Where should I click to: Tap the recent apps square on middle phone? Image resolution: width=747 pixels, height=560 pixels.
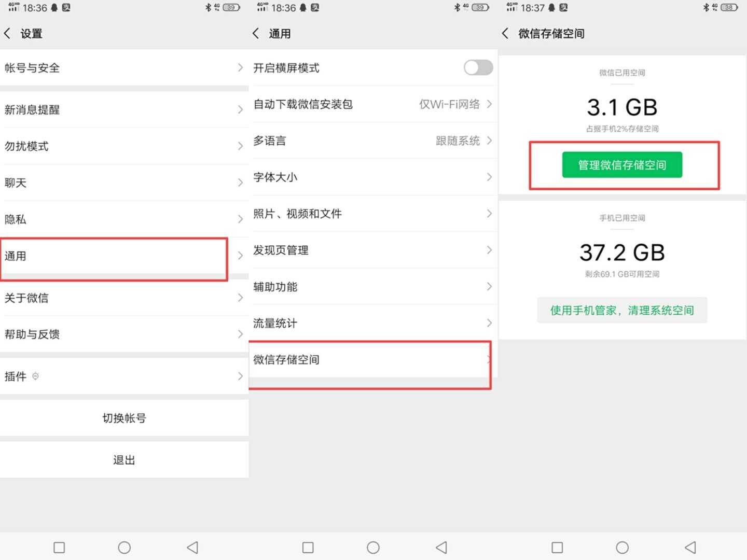pyautogui.click(x=308, y=547)
